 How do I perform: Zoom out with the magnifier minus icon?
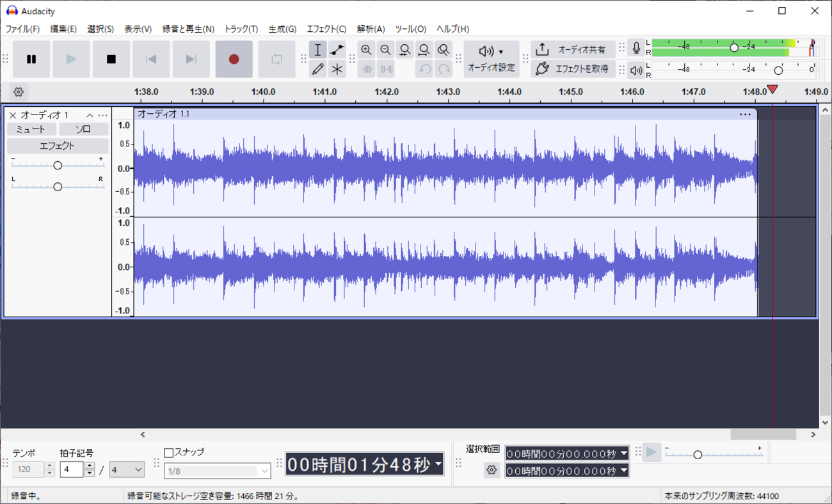385,50
